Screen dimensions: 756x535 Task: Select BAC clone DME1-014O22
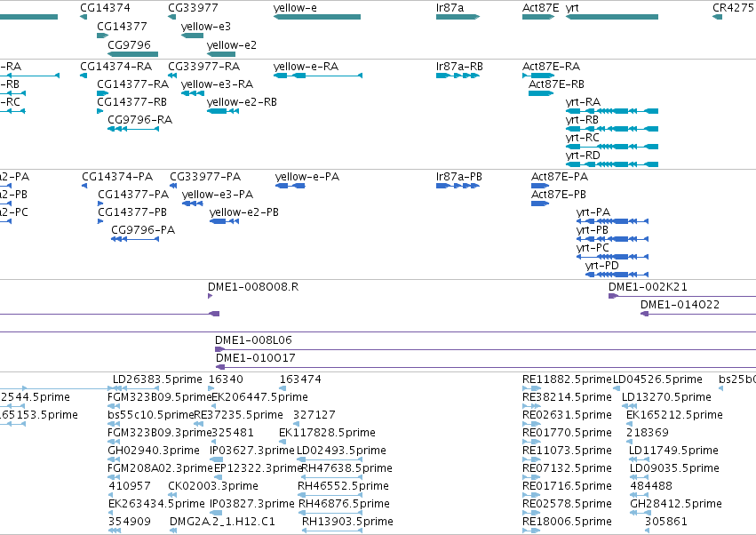680,306
